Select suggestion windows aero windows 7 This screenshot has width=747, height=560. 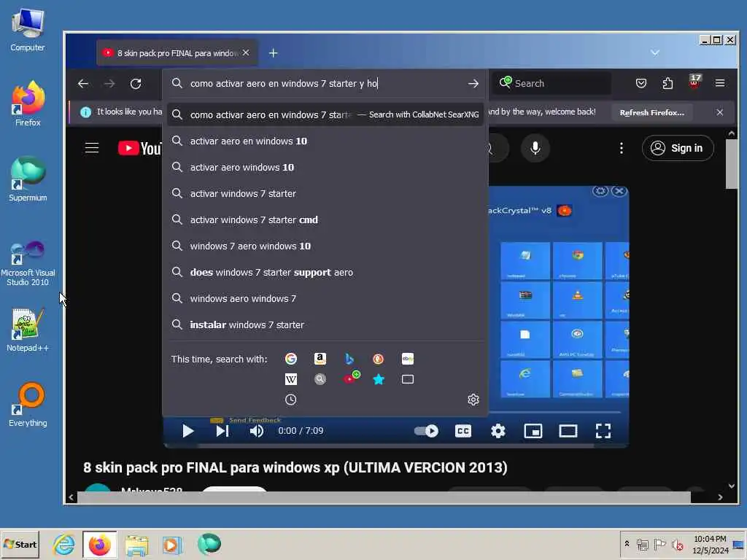[x=325, y=298]
